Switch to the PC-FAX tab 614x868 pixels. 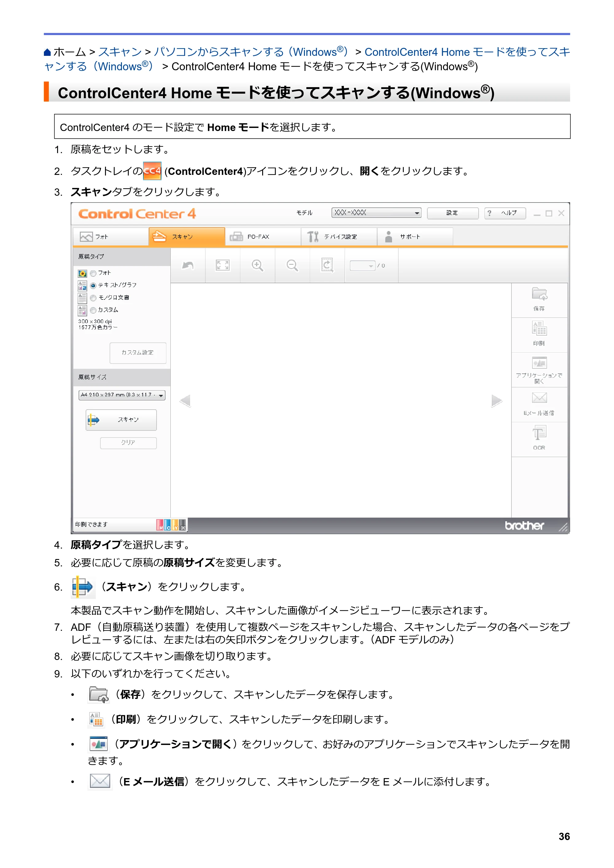tap(263, 237)
